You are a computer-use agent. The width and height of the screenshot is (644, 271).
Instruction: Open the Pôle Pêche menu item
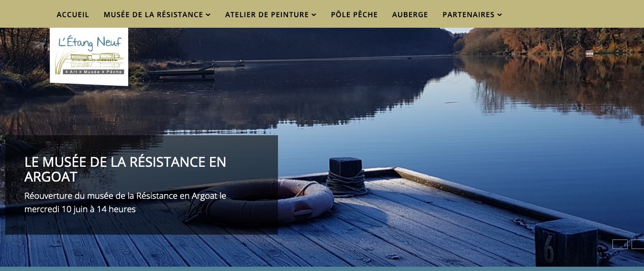pyautogui.click(x=354, y=14)
